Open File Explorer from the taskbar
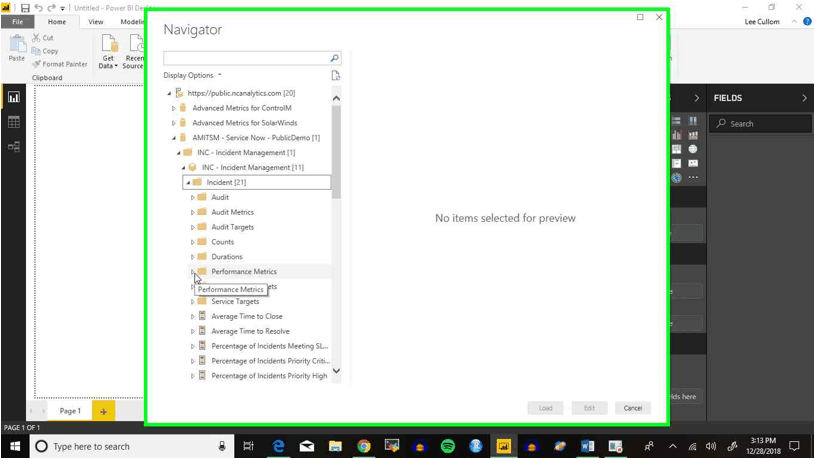 (335, 446)
